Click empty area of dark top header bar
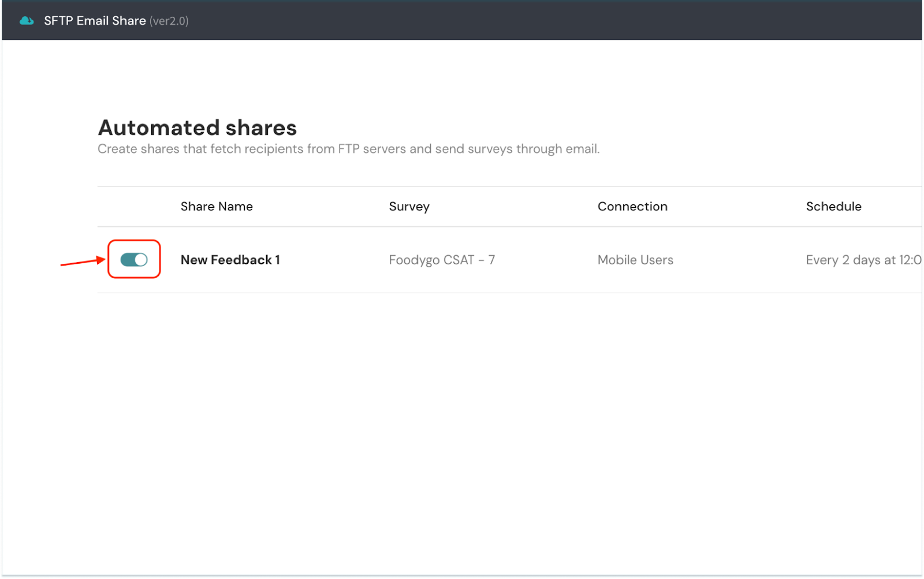 [x=520, y=21]
